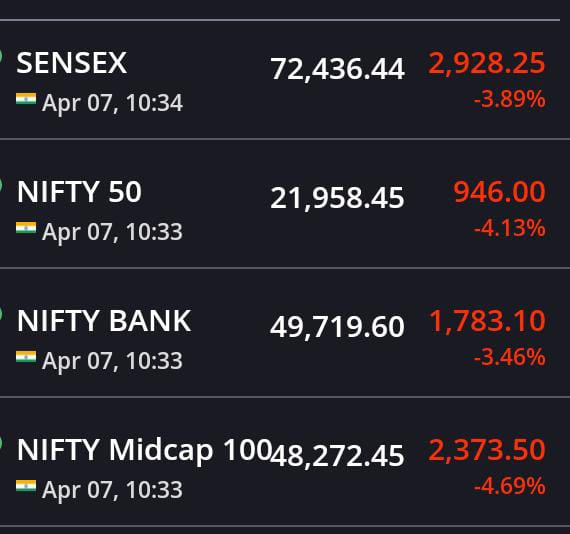Click the India flag icon under NIFTY 50
The image size is (570, 534).
(x=26, y=228)
